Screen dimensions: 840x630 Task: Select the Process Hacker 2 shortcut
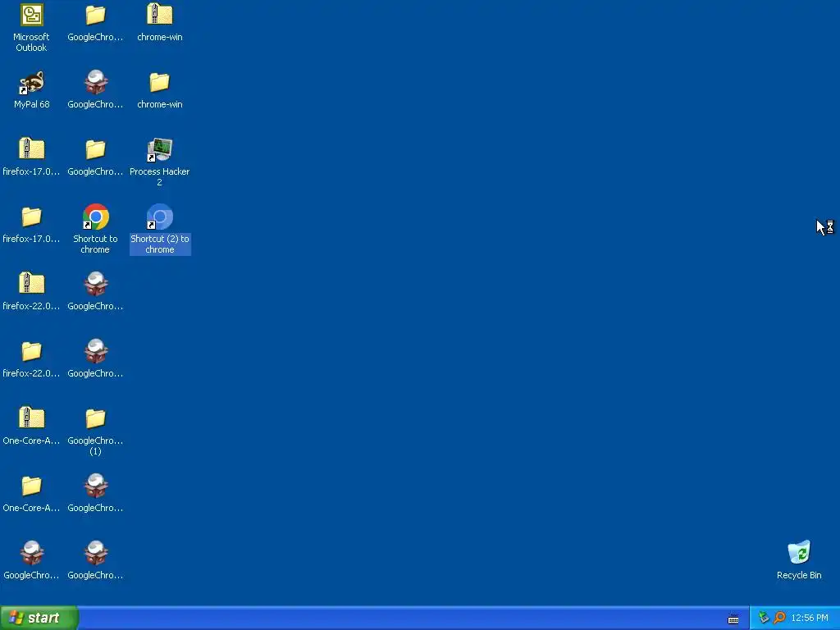(x=160, y=150)
